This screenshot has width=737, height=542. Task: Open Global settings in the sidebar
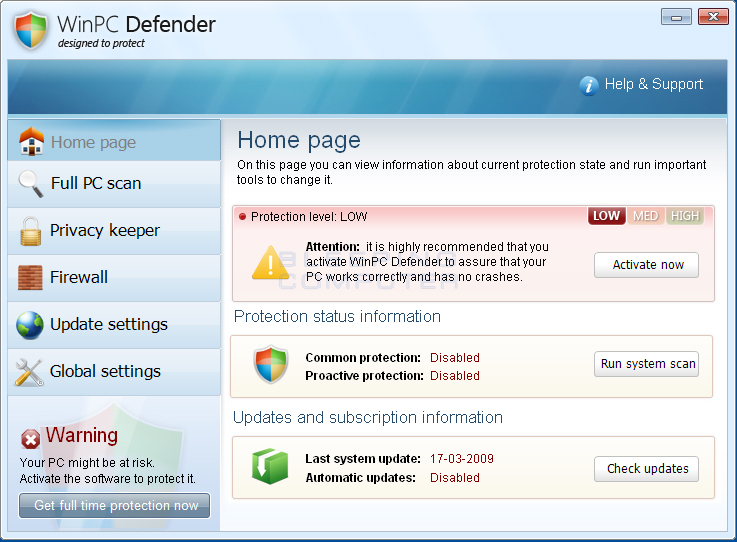tap(114, 372)
